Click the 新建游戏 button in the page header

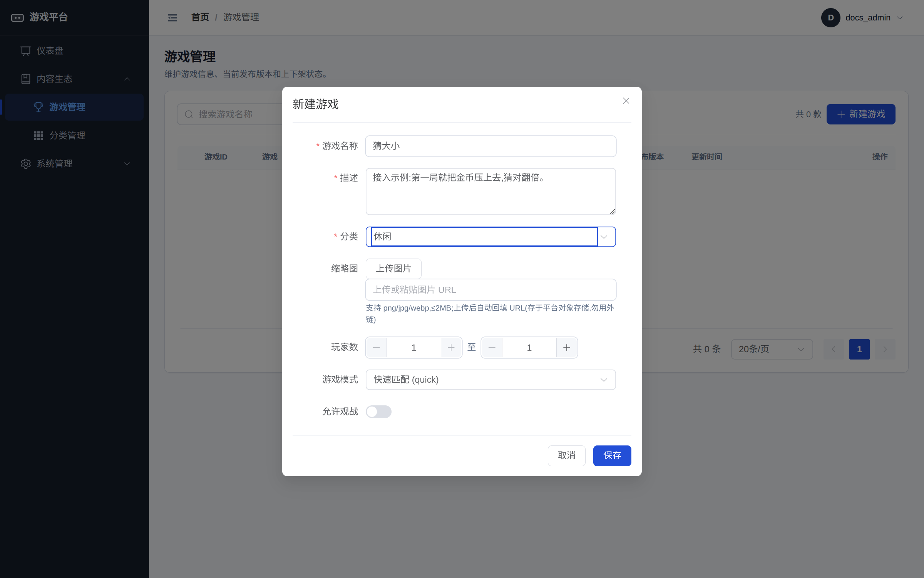[861, 114]
